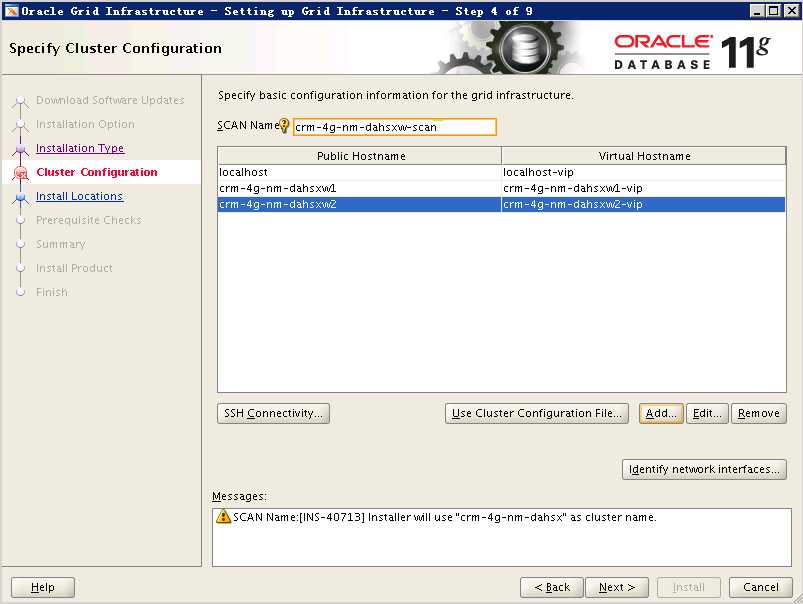The image size is (803, 604).
Task: Click the Oracle installer title bar icon
Action: pyautogui.click(x=11, y=11)
